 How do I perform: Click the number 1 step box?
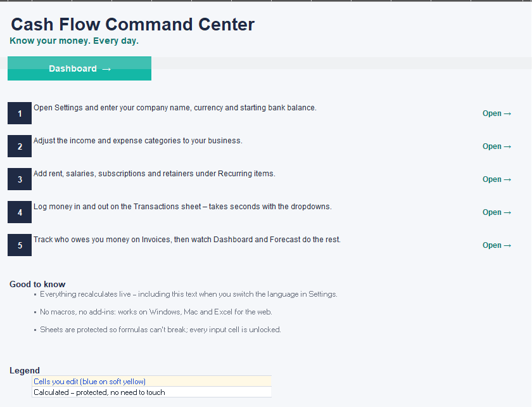point(20,113)
